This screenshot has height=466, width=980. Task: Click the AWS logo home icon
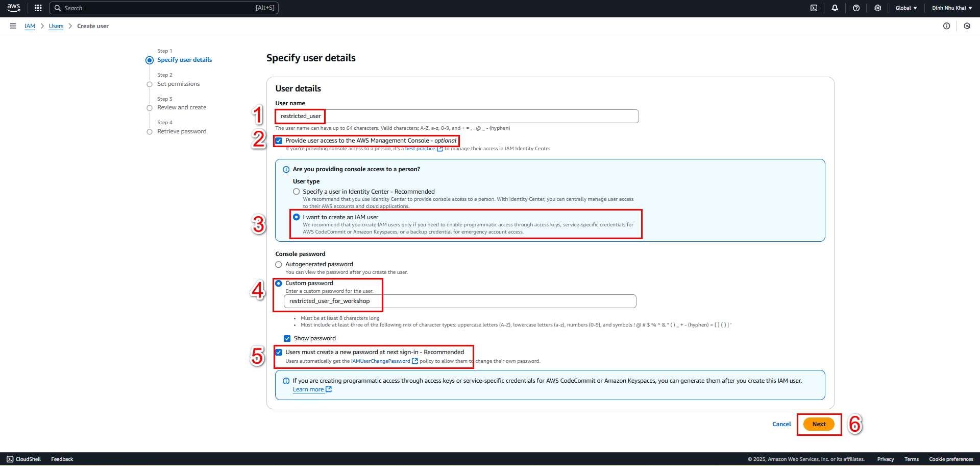(x=14, y=8)
